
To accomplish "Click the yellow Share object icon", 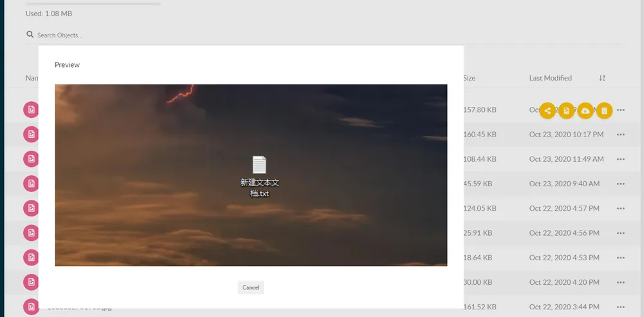I will [547, 111].
